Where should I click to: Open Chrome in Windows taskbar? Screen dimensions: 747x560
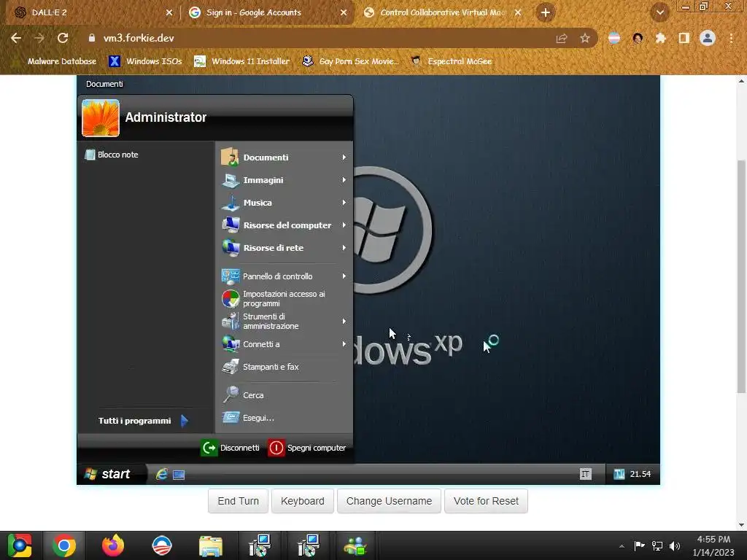(64, 545)
